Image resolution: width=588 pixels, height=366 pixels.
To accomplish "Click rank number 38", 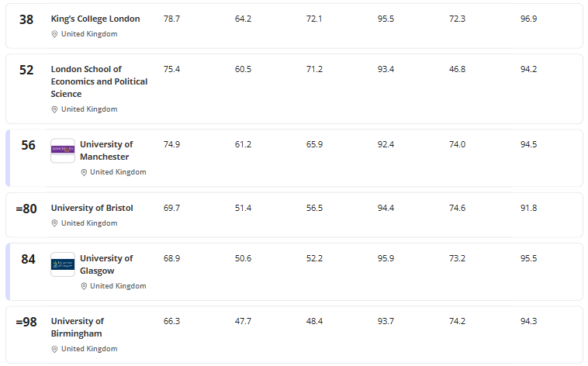I will [26, 19].
